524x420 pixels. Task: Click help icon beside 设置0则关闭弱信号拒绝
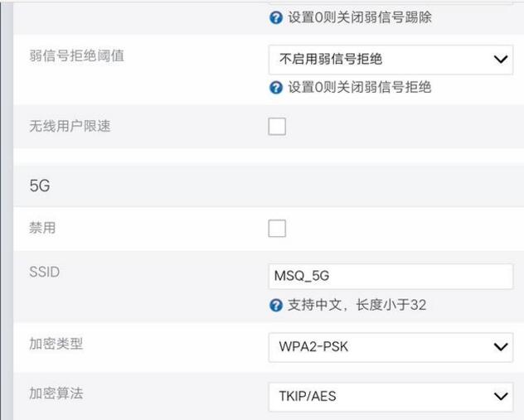[x=276, y=87]
